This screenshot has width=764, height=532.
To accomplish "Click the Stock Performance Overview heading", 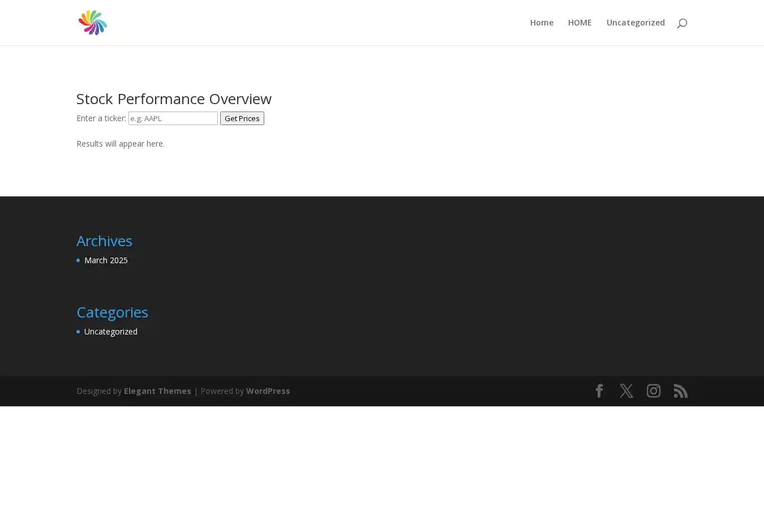I will click(174, 98).
